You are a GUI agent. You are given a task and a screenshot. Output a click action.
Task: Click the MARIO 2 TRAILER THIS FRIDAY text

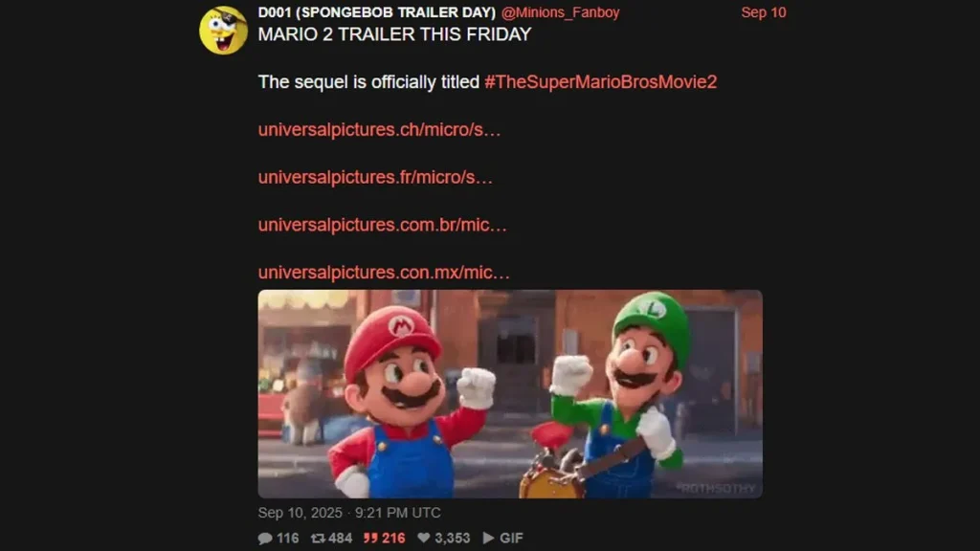pyautogui.click(x=394, y=34)
